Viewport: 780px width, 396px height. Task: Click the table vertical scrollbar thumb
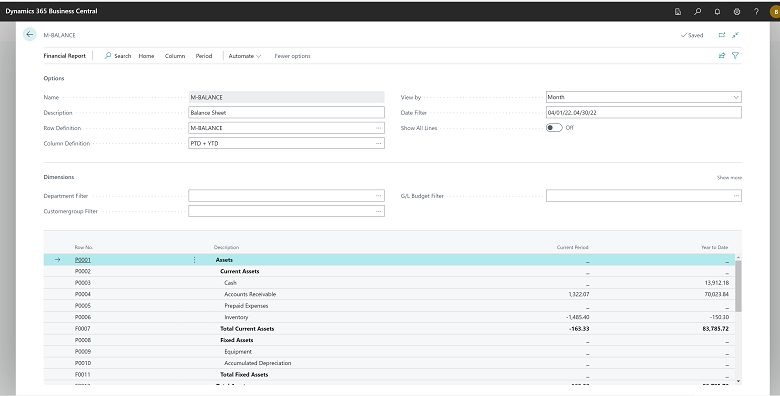click(x=738, y=286)
